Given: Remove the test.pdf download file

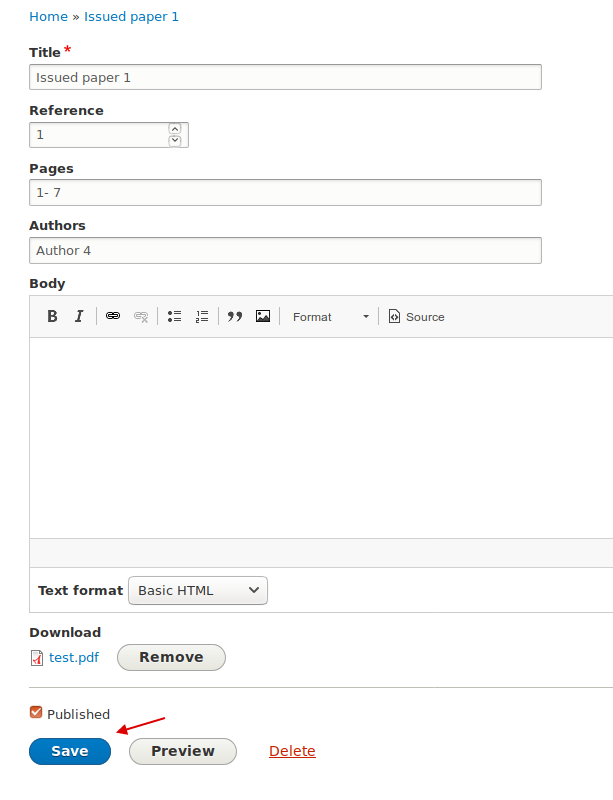Looking at the screenshot, I should (170, 657).
